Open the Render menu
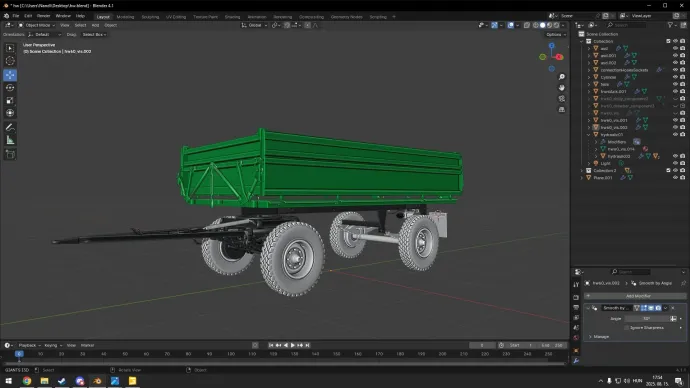 point(44,16)
